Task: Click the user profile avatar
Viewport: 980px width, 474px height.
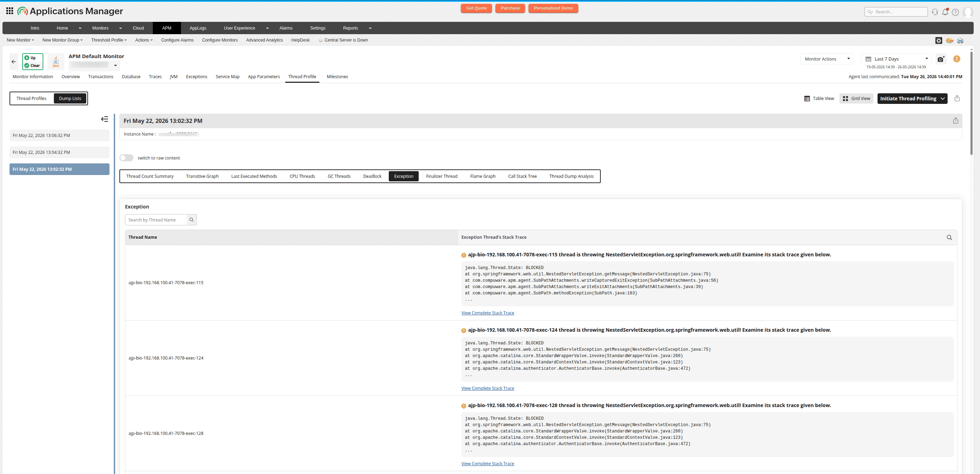Action: click(968, 12)
